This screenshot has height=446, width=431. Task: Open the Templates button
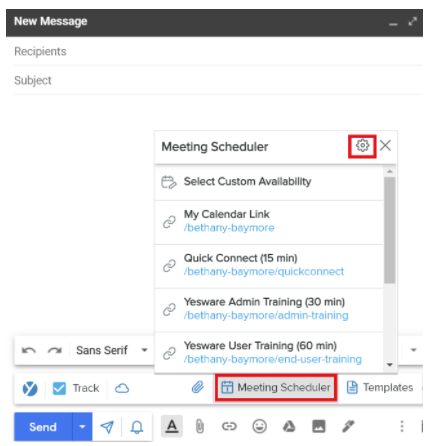pyautogui.click(x=380, y=387)
